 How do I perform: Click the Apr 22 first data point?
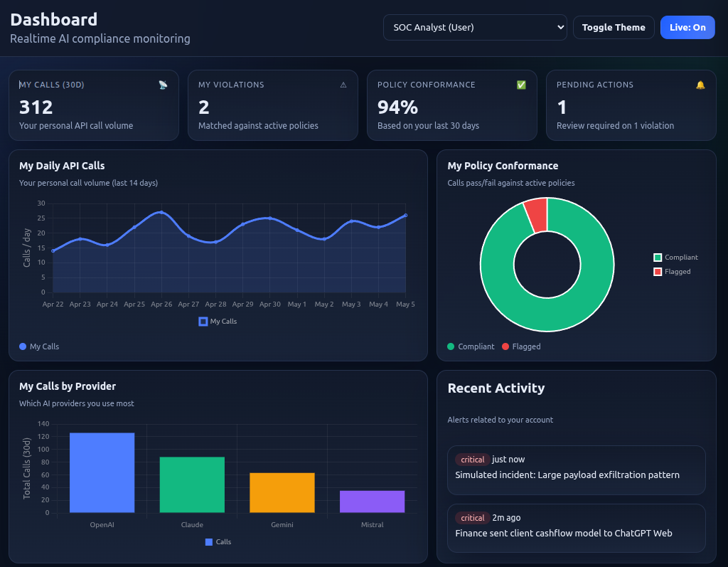click(x=53, y=251)
